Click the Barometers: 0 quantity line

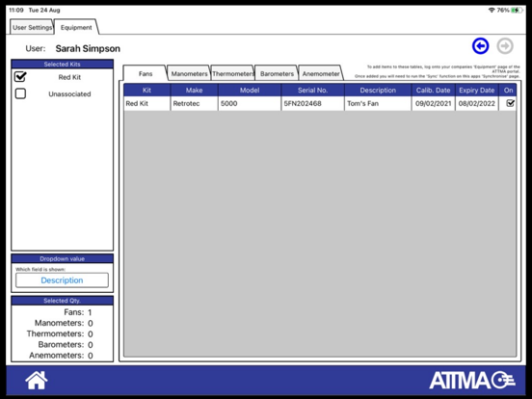(x=66, y=345)
